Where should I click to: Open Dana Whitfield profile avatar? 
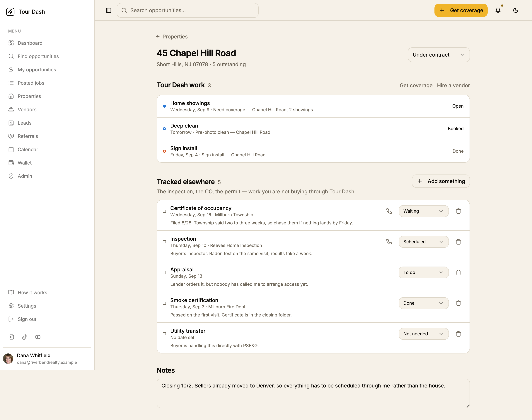pyautogui.click(x=8, y=358)
